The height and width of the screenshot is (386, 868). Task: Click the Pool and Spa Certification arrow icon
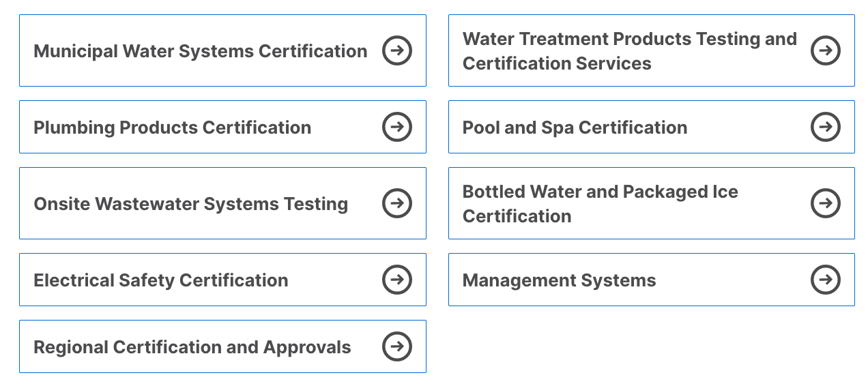[x=826, y=127]
